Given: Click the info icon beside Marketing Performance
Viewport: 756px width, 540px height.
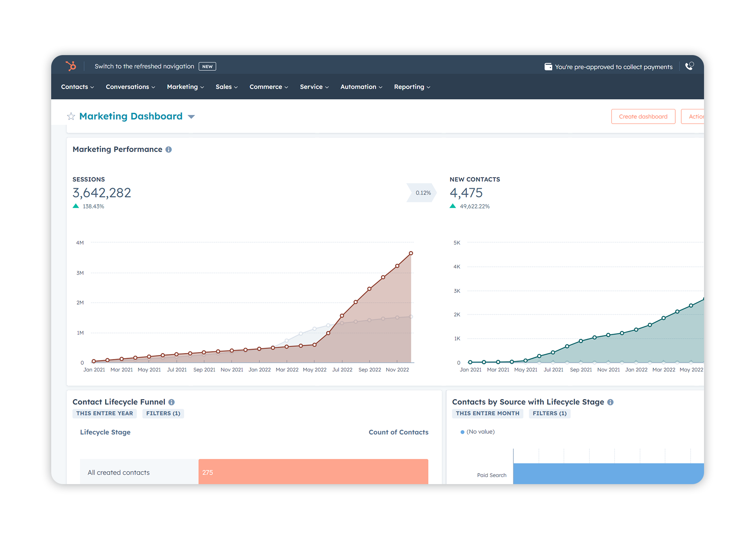Looking at the screenshot, I should click(x=169, y=149).
